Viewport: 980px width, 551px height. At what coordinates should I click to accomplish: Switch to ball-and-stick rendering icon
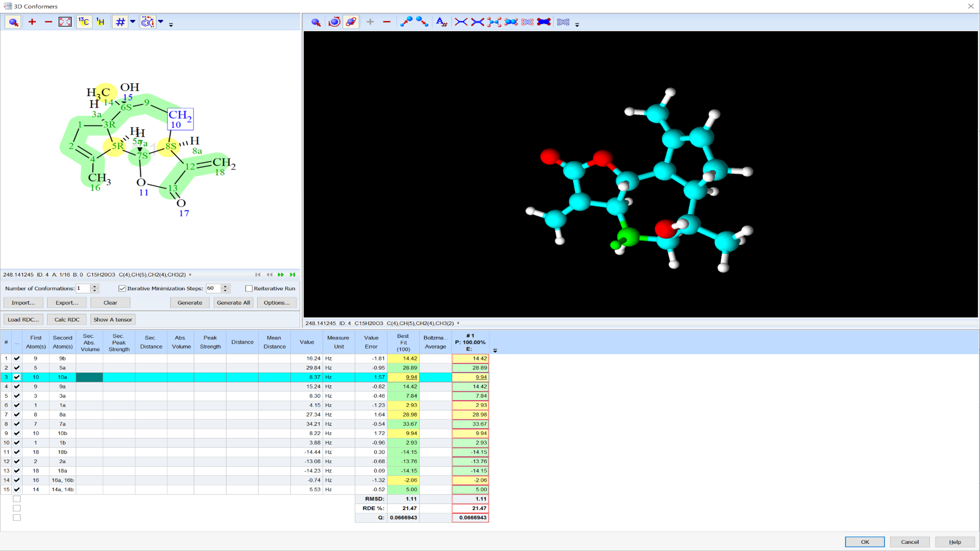point(494,22)
